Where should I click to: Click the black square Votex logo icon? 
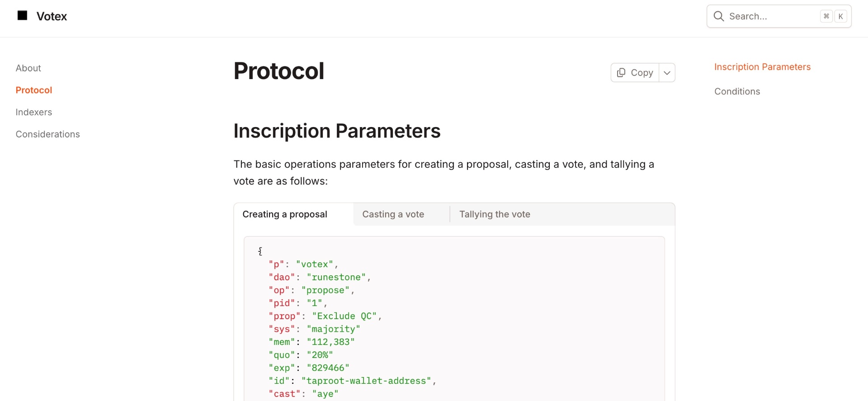click(22, 16)
